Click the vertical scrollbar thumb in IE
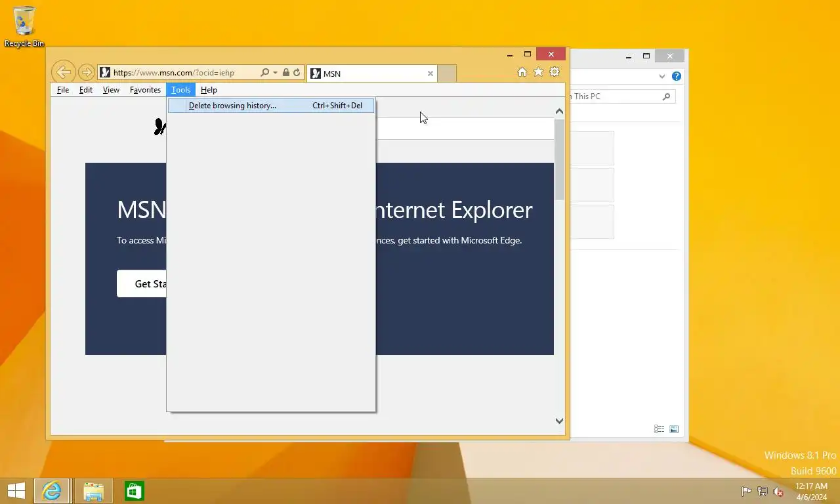840x504 pixels. coord(559,159)
